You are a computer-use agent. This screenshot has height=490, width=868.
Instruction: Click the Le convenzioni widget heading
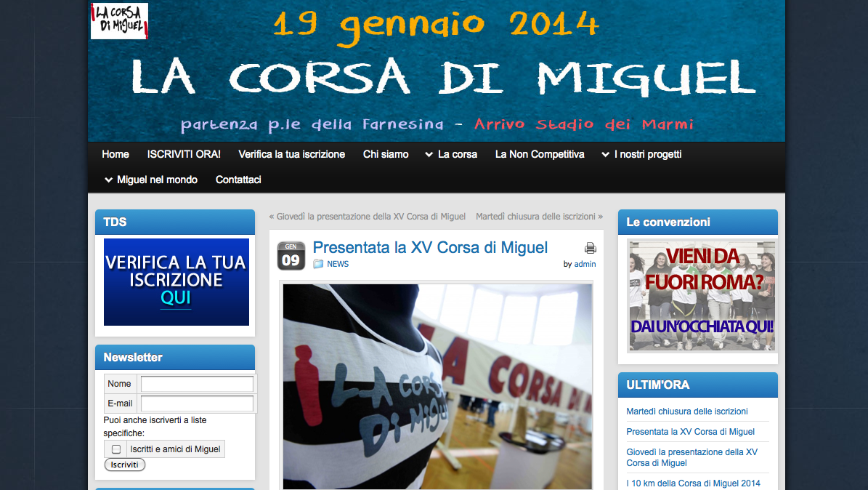697,222
